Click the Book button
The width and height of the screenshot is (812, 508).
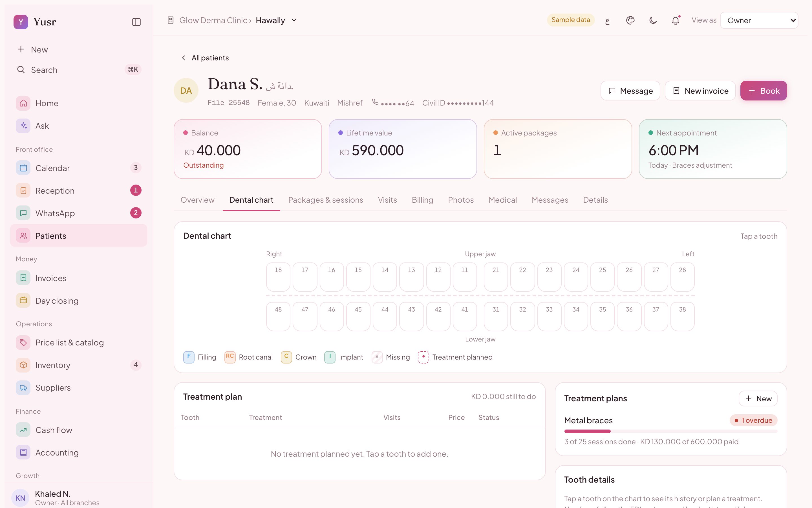[764, 91]
